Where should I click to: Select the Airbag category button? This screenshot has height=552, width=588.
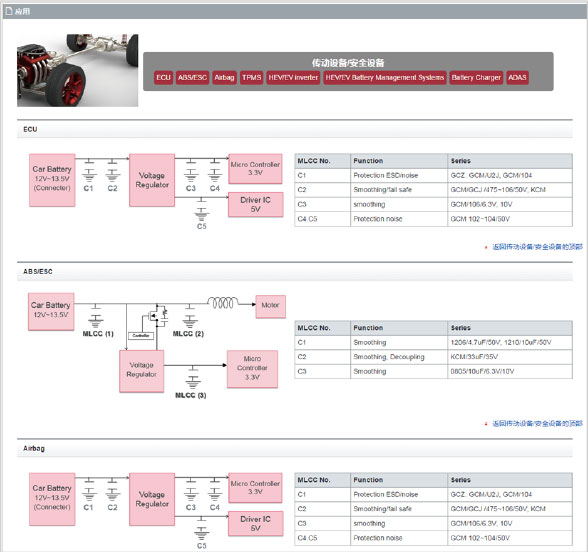[224, 78]
